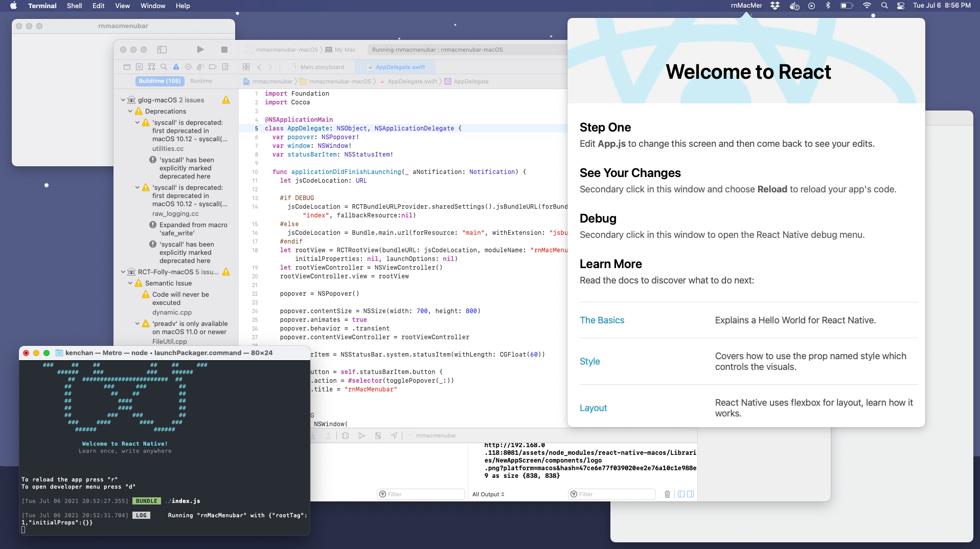Open the Edit menu
The image size is (980, 549).
point(98,6)
